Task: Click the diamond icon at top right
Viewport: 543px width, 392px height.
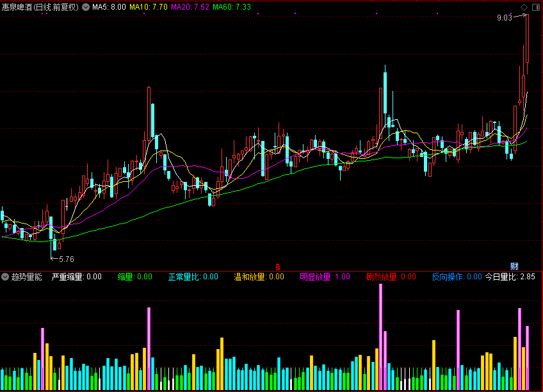Action: [x=524, y=7]
